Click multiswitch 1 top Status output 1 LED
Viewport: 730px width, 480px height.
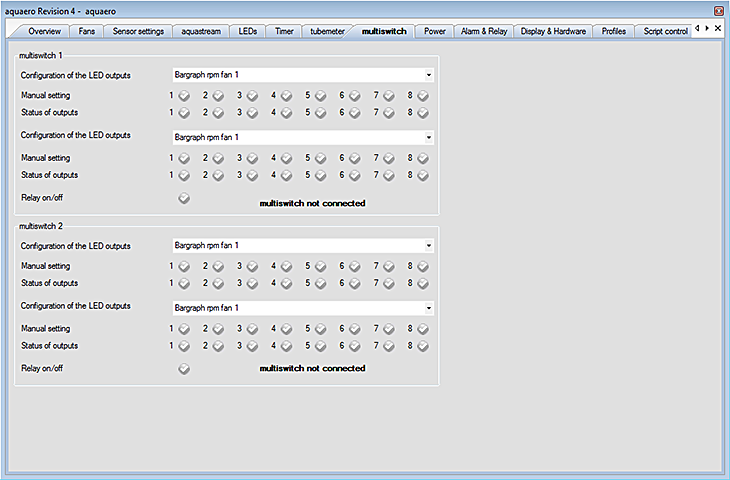pos(184,113)
